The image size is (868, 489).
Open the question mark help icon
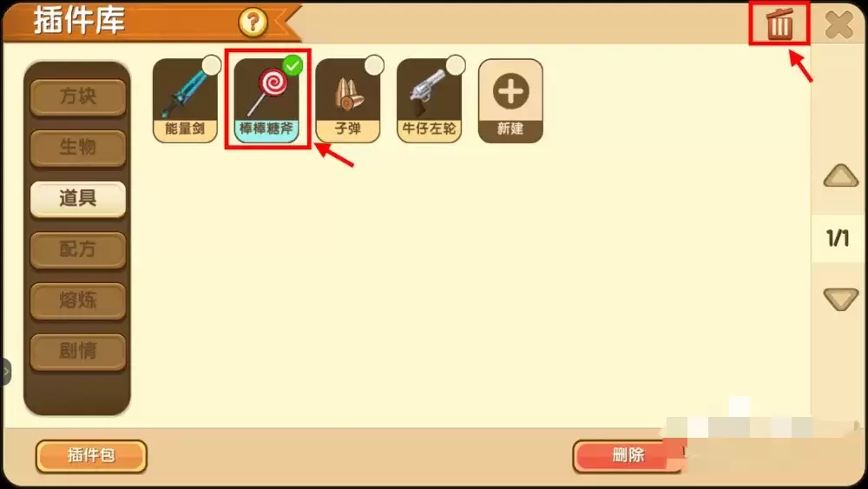pyautogui.click(x=253, y=23)
